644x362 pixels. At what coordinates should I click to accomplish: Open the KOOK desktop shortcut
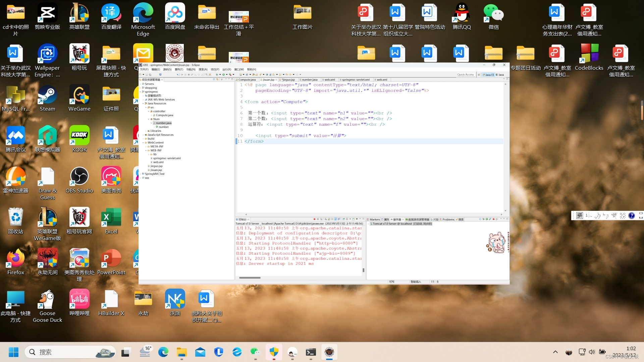(x=79, y=139)
